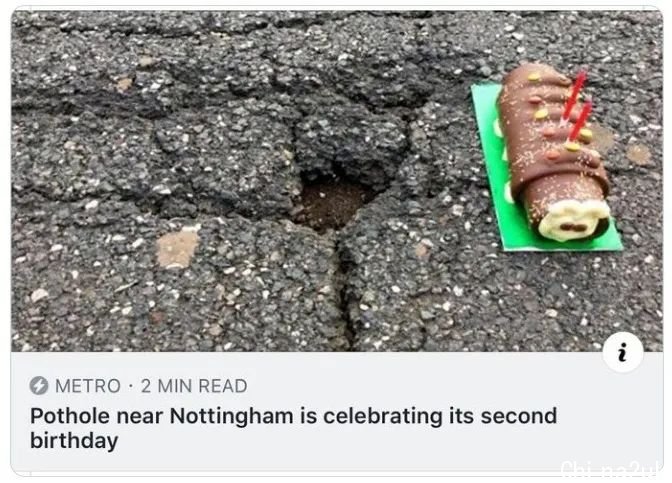Click the info icon on the photo
672x483 pixels.
tap(622, 352)
